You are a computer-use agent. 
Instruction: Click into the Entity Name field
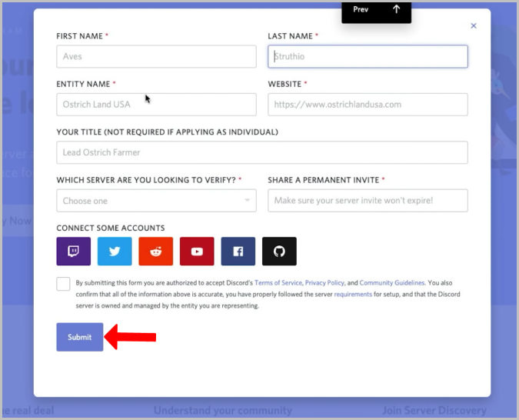pos(156,105)
